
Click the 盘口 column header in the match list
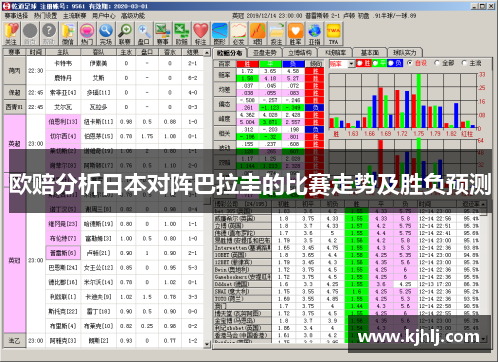coord(147,52)
